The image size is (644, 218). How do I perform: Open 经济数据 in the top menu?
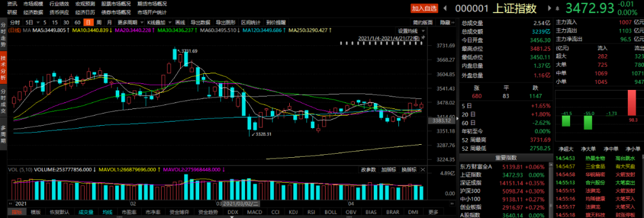pos(33,13)
